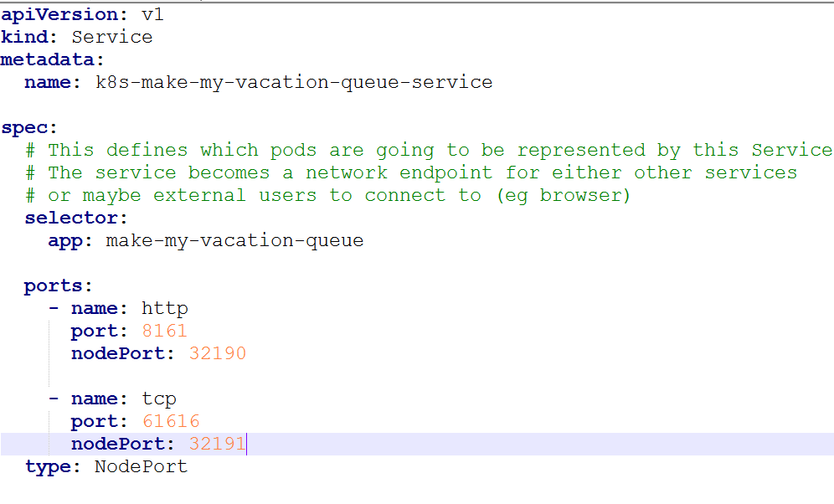This screenshot has height=504, width=834.
Task: Click the nodePort value 32190
Action: point(217,353)
